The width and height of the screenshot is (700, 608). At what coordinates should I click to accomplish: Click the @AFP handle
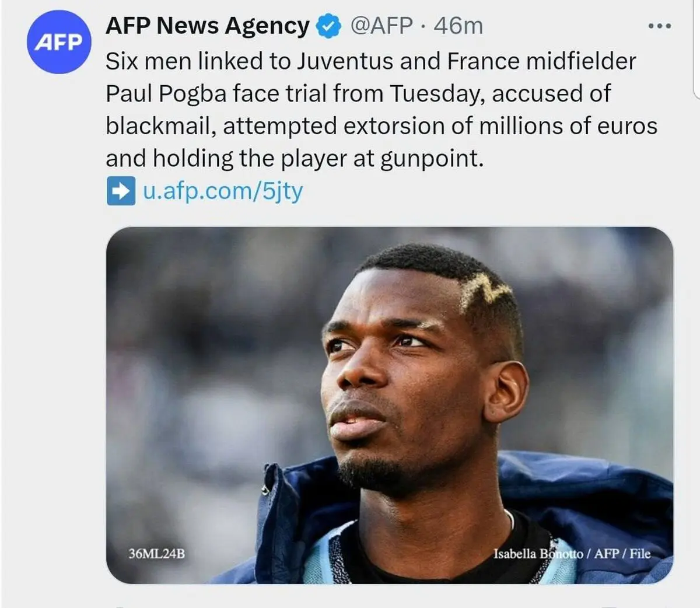381,26
